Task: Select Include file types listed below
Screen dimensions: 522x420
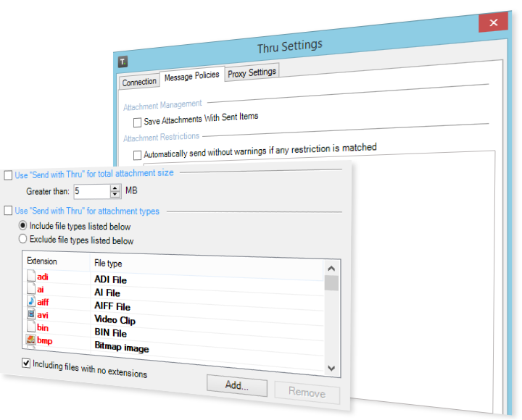Action: [22, 225]
